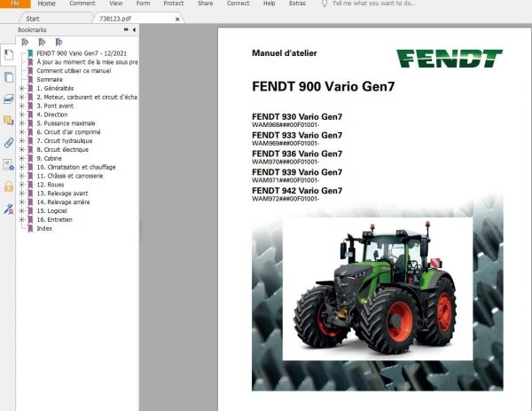Click the FENDT logo on the page
532x411 pixels.
coord(450,59)
